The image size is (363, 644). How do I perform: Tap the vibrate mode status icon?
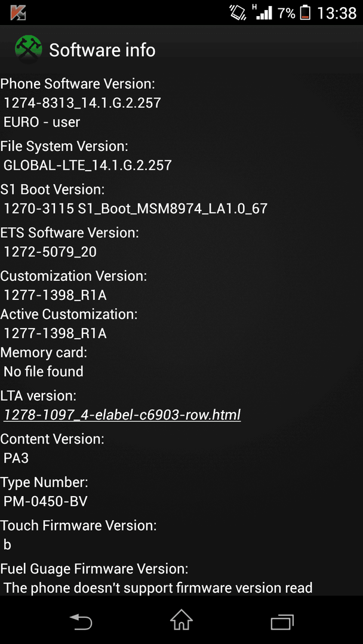point(238,13)
